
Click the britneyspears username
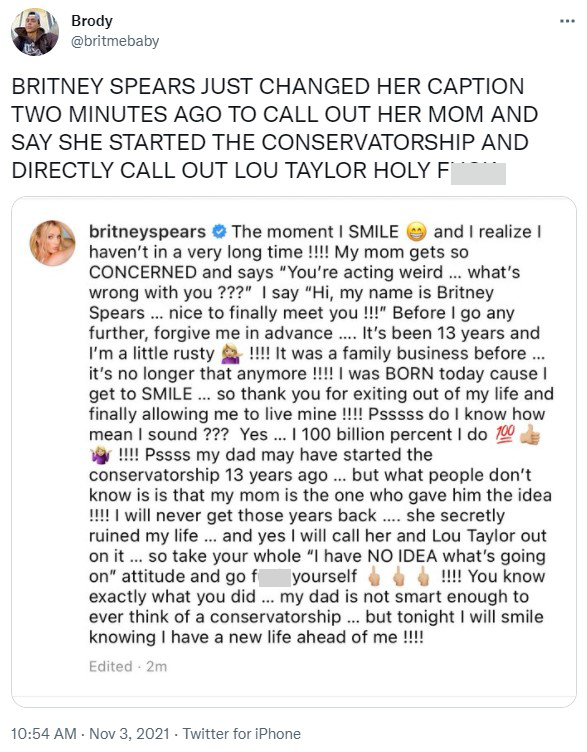coord(147,232)
